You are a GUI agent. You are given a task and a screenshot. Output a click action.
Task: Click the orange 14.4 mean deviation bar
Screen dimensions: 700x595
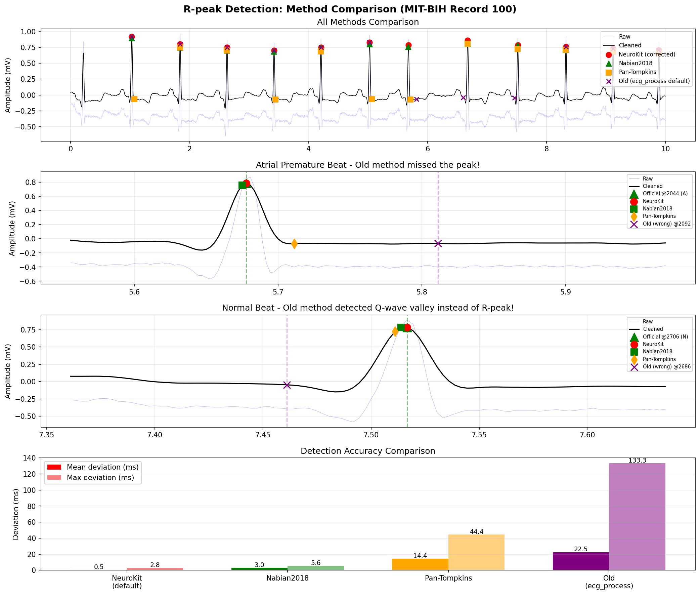(x=420, y=565)
